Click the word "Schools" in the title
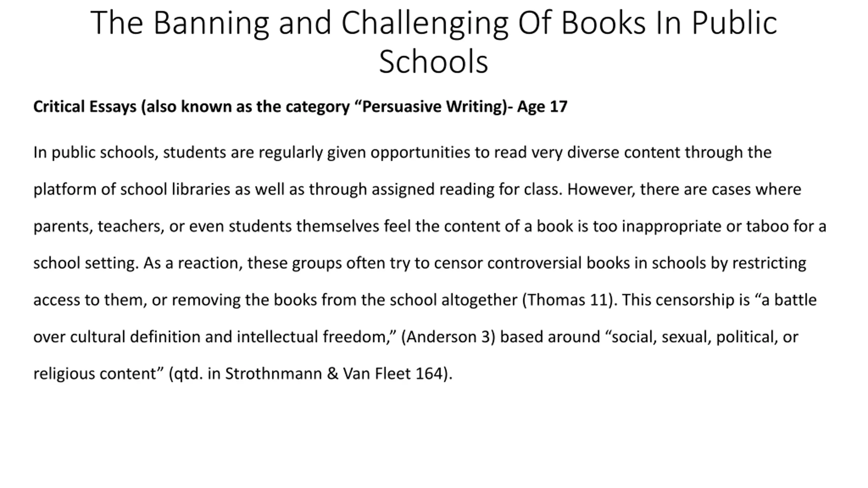Image resolution: width=868 pixels, height=488 pixels. pyautogui.click(x=434, y=62)
